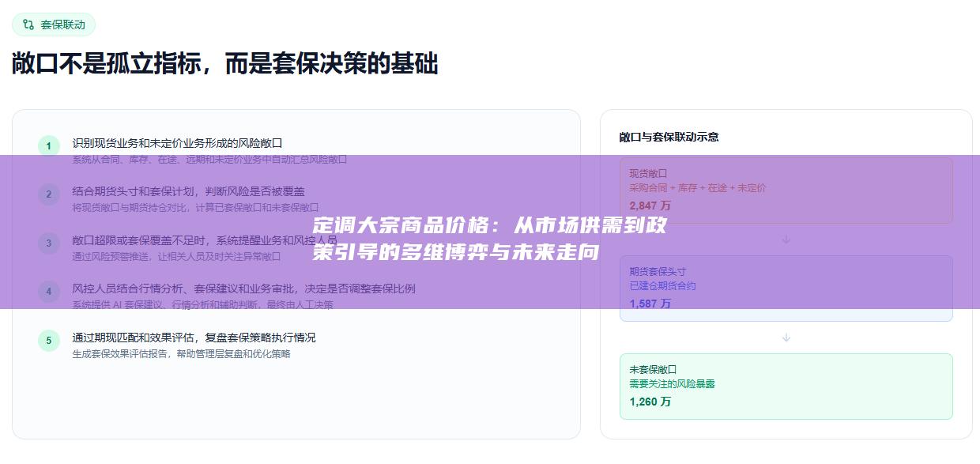Click the 现货敞口 card
Viewport: 980px width, 464px height.
click(x=786, y=191)
